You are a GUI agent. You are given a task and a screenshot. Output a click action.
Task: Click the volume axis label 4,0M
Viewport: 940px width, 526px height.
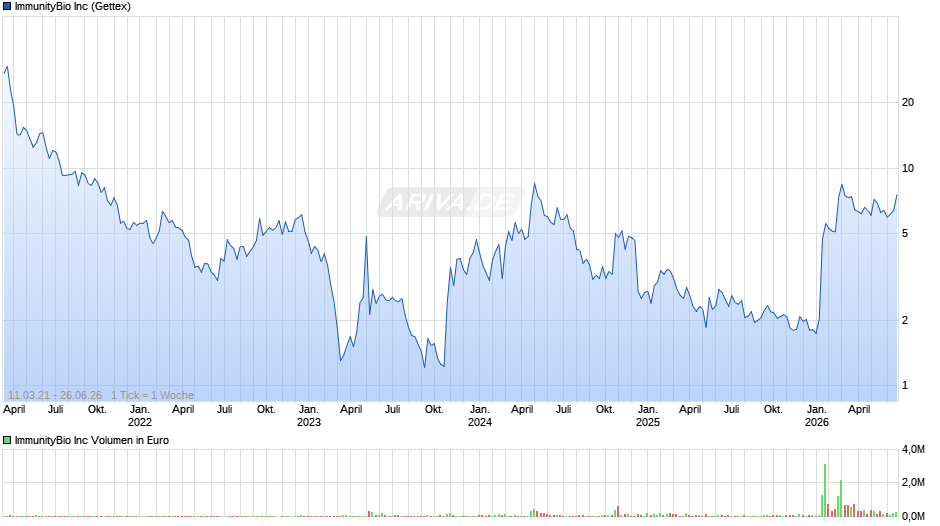click(914, 449)
